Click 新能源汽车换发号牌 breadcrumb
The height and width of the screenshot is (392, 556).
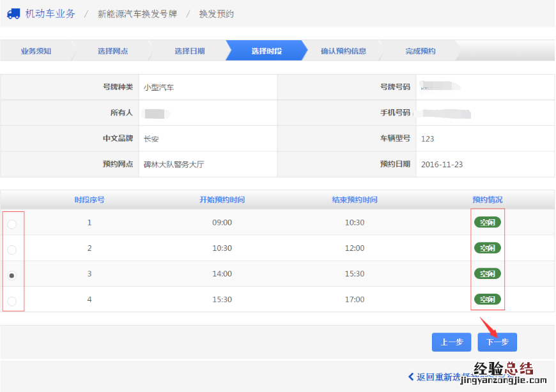tap(137, 13)
